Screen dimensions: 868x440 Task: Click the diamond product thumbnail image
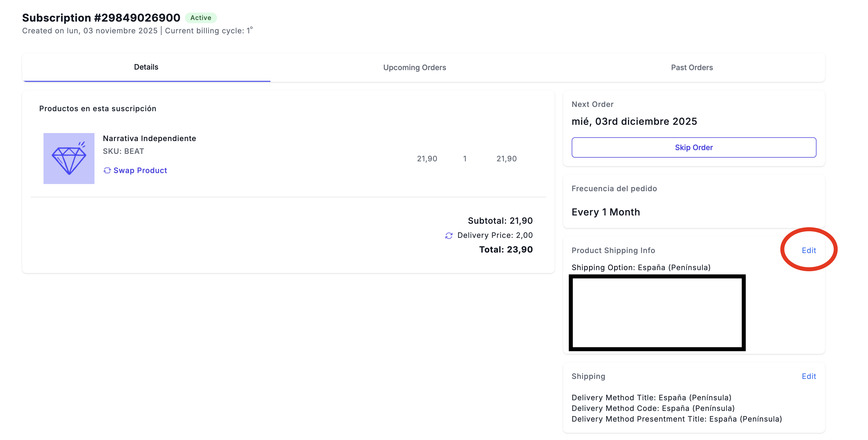(69, 158)
